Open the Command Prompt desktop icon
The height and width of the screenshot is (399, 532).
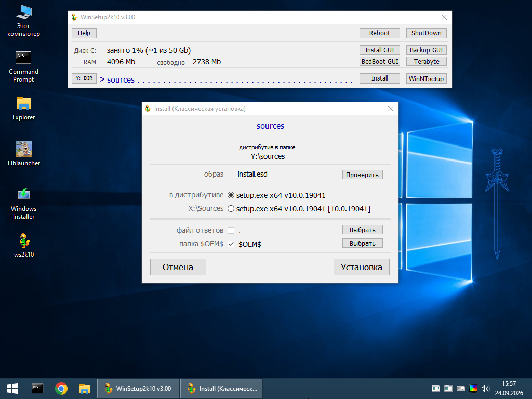[23, 67]
